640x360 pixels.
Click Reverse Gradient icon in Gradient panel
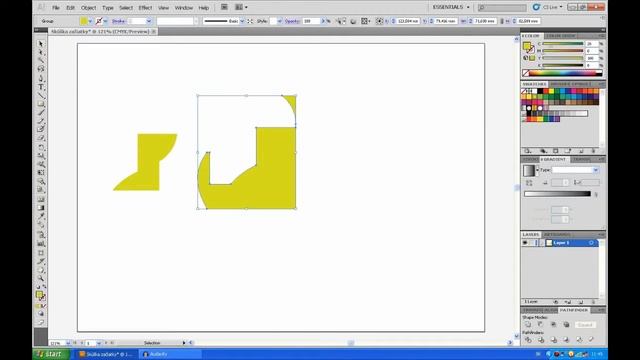tap(529, 183)
